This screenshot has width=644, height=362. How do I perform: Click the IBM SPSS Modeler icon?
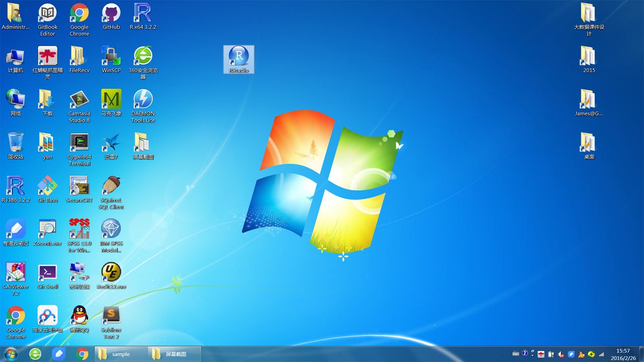111,236
